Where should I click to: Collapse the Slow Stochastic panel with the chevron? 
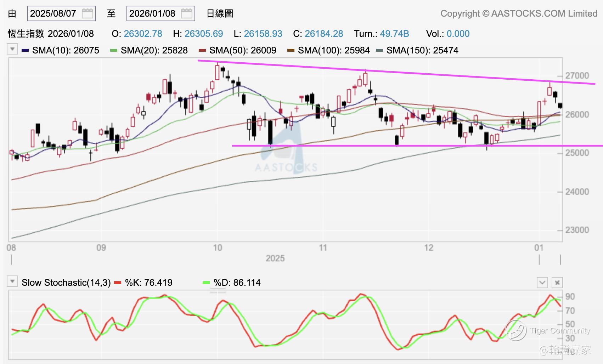pyautogui.click(x=542, y=283)
